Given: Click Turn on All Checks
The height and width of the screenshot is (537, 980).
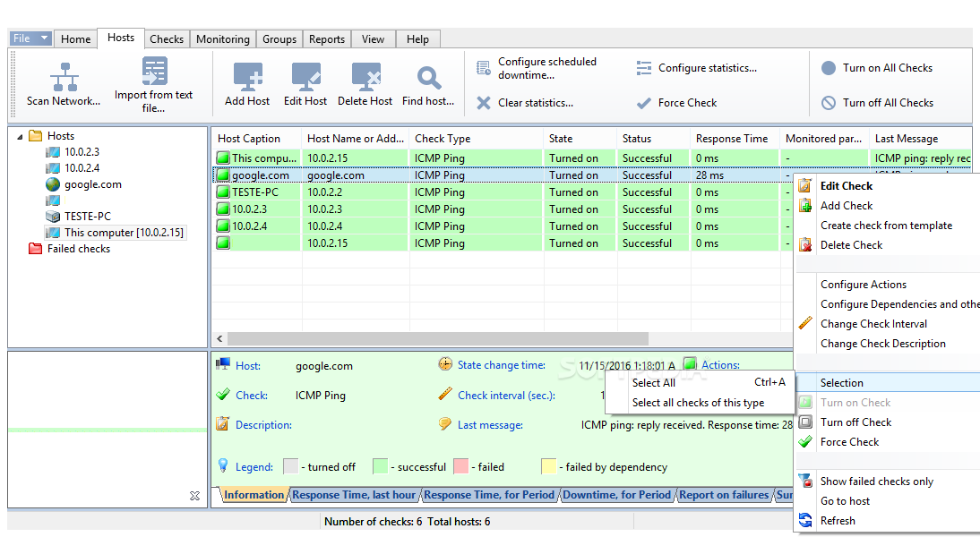Looking at the screenshot, I should pyautogui.click(x=877, y=68).
